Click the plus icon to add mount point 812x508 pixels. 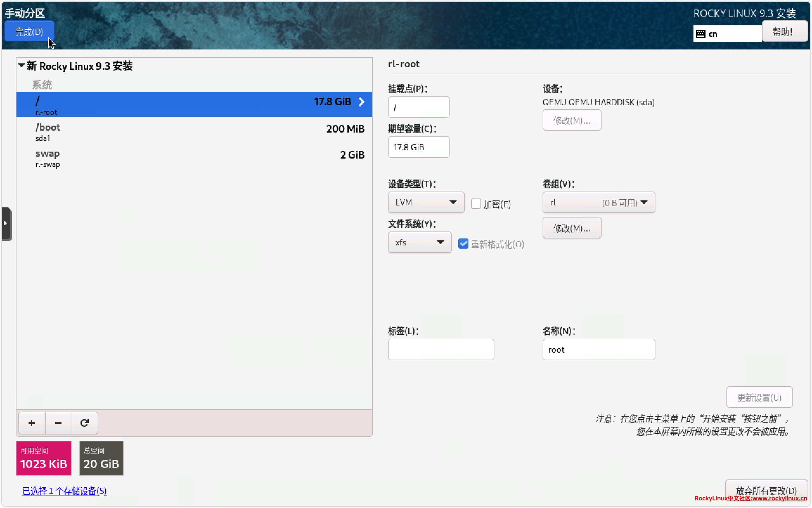tap(32, 423)
